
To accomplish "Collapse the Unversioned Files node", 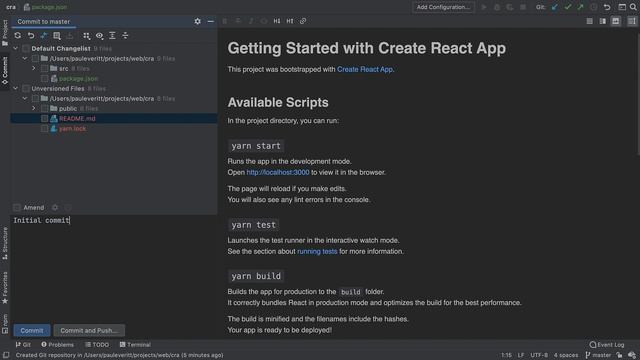I will click(16, 89).
